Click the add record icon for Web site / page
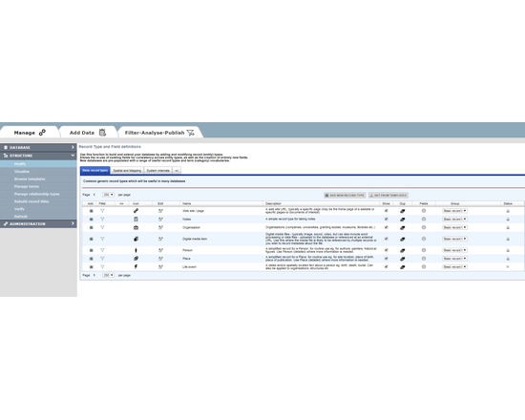The image size is (525, 420). tap(91, 211)
